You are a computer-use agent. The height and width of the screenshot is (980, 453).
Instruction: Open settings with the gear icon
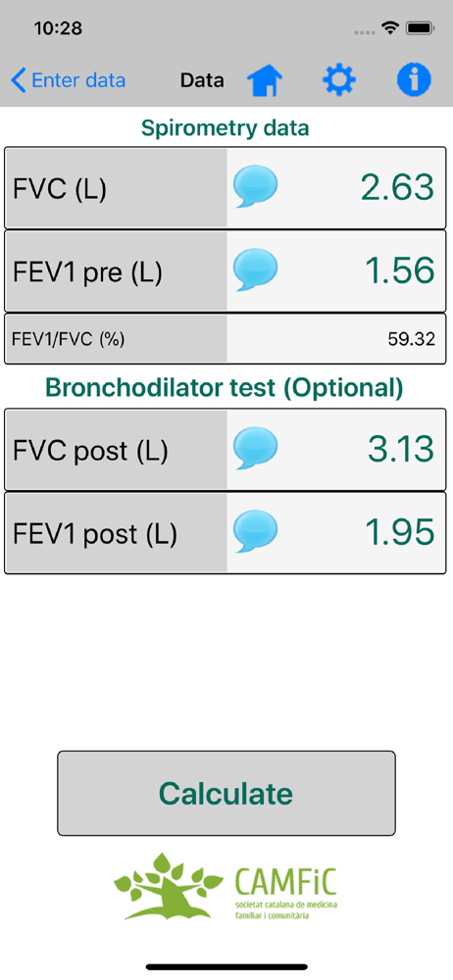[x=339, y=80]
